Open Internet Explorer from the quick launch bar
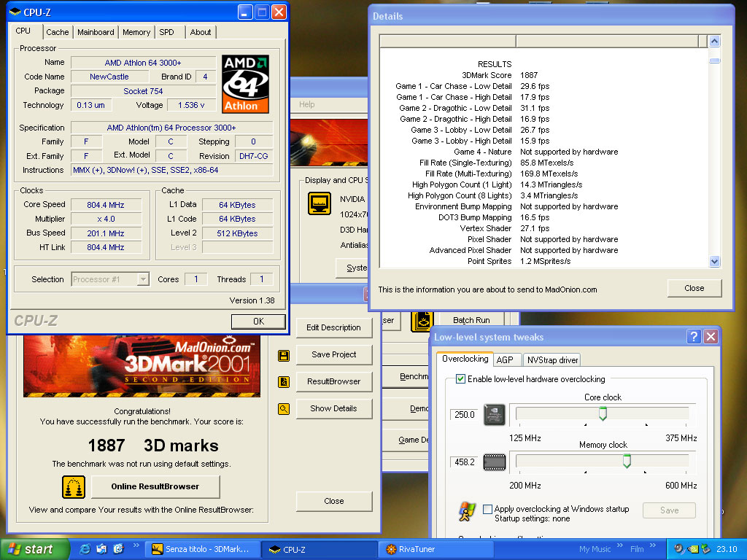 point(85,549)
